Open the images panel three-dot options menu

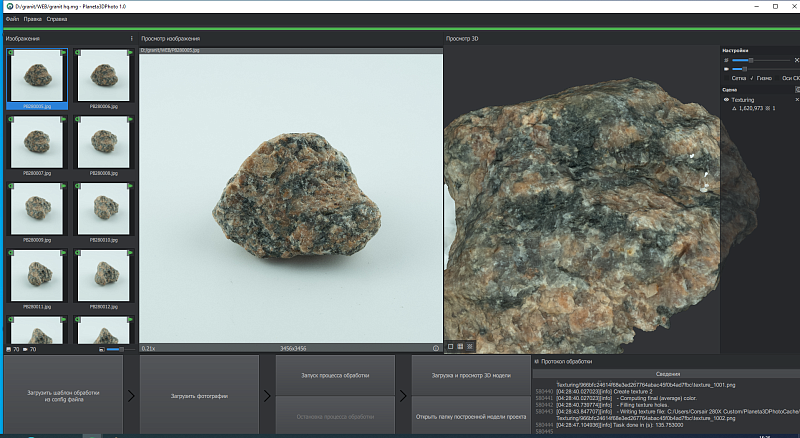pos(131,38)
